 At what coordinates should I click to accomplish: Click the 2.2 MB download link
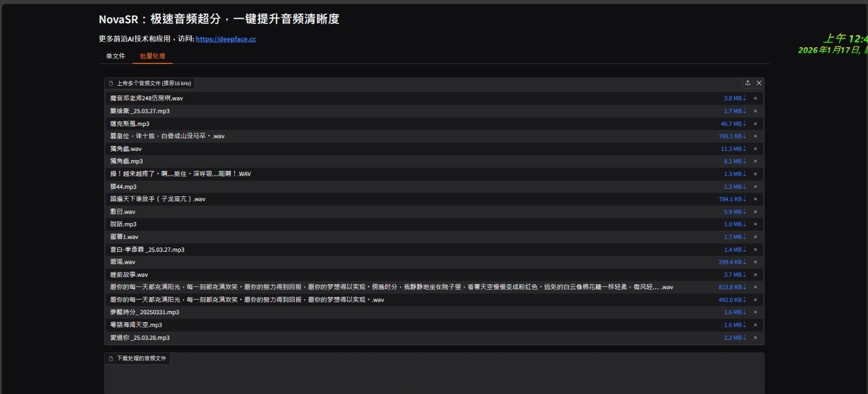click(735, 338)
